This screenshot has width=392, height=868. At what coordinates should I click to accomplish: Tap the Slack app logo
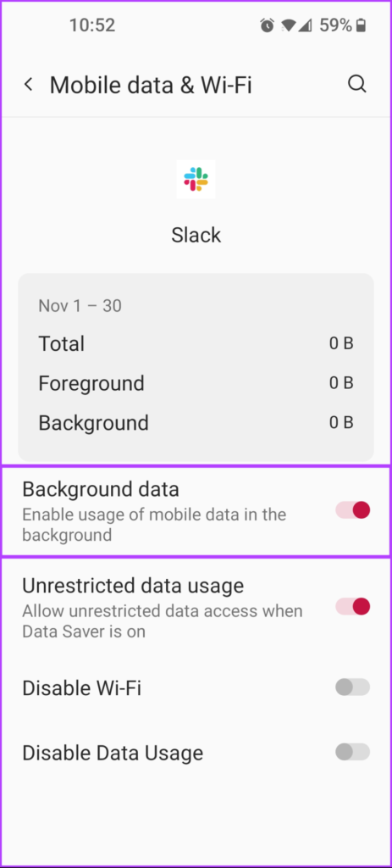196,179
